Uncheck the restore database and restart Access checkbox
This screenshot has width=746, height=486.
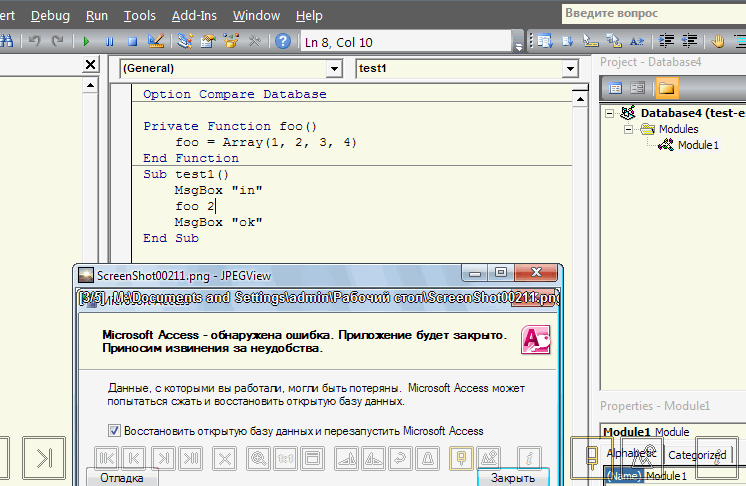pos(114,431)
